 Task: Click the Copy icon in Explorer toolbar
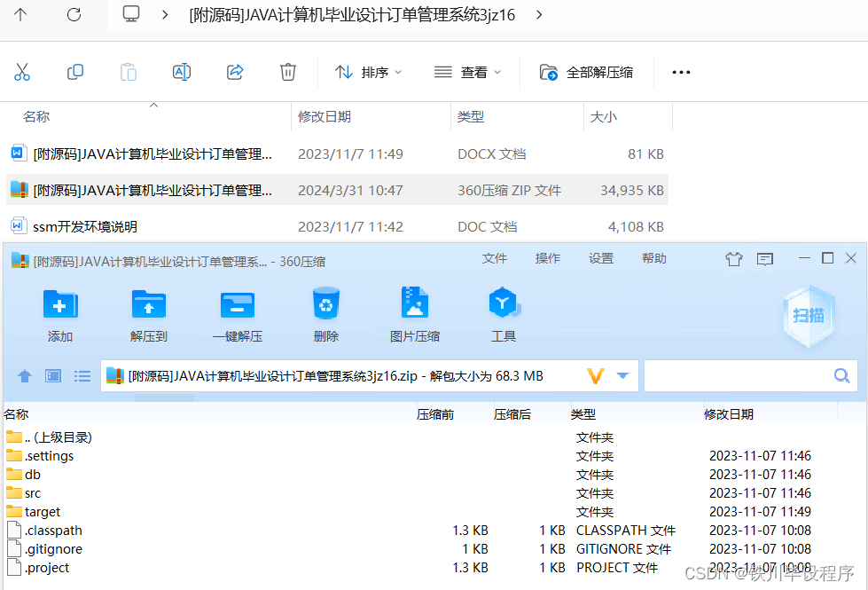75,72
